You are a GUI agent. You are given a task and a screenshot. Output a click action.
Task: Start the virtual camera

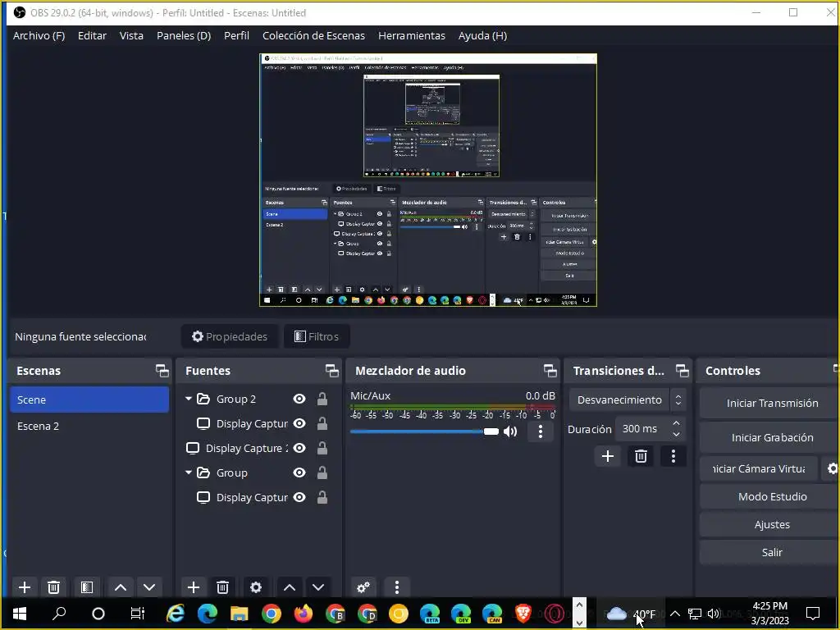(759, 468)
